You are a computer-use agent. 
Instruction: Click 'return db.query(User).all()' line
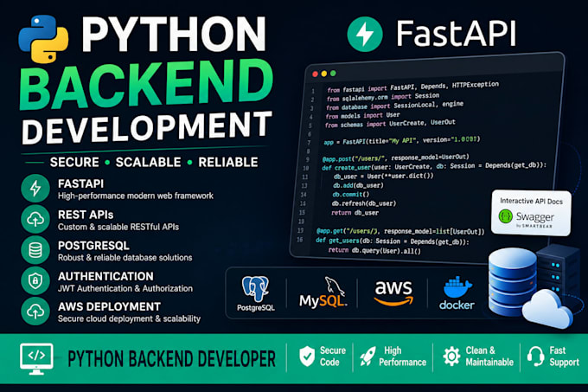tap(374, 250)
